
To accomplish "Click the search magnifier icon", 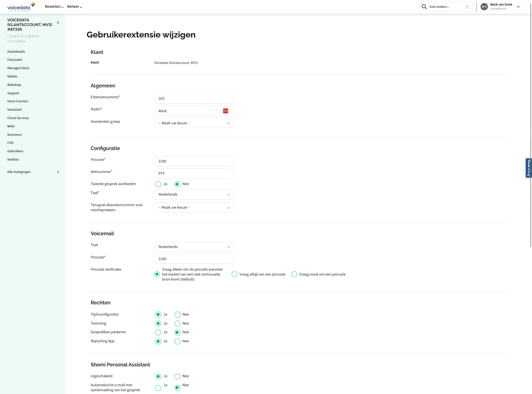I will point(424,7).
